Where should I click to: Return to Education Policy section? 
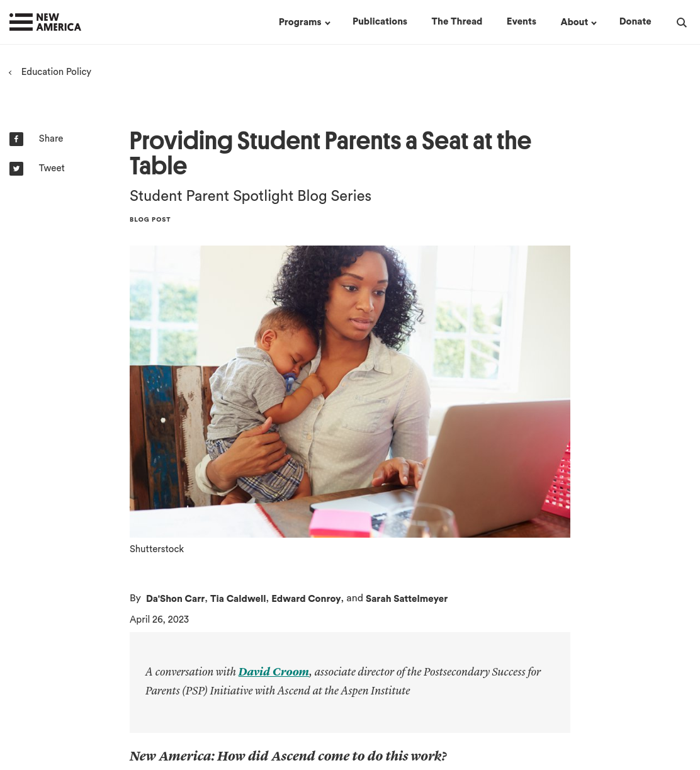tap(56, 72)
